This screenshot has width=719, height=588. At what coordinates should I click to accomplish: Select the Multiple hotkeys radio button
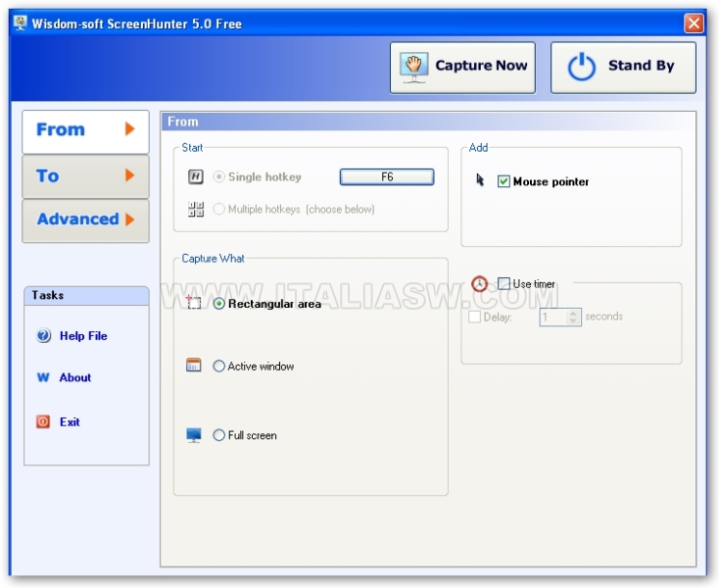tap(219, 209)
